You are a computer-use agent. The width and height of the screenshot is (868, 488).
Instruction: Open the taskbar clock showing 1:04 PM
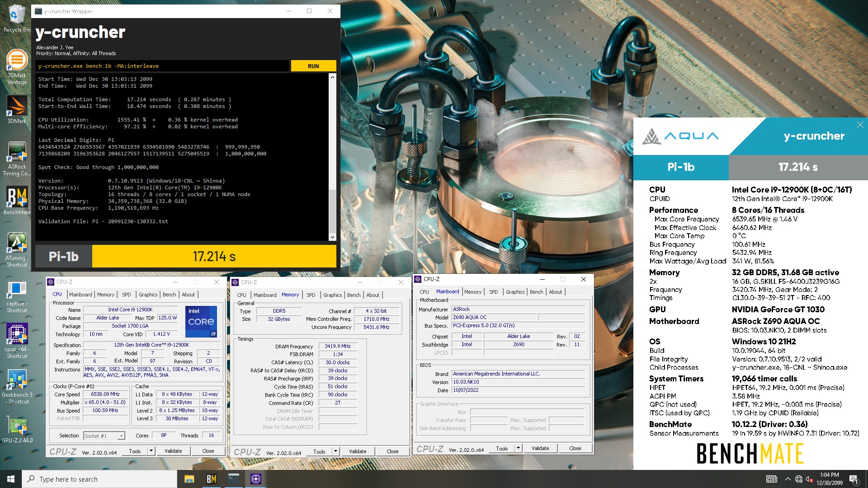[829, 479]
